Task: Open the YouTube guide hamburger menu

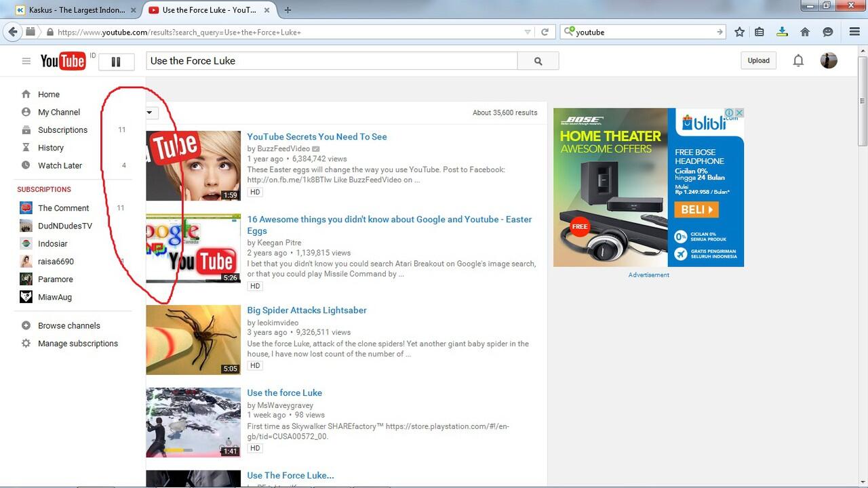Action: coord(26,61)
